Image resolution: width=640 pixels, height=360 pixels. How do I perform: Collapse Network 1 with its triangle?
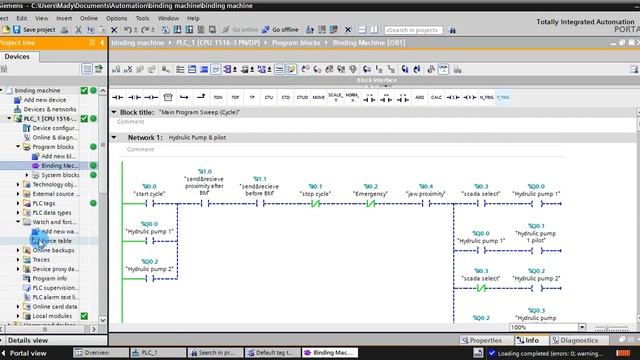click(114, 138)
